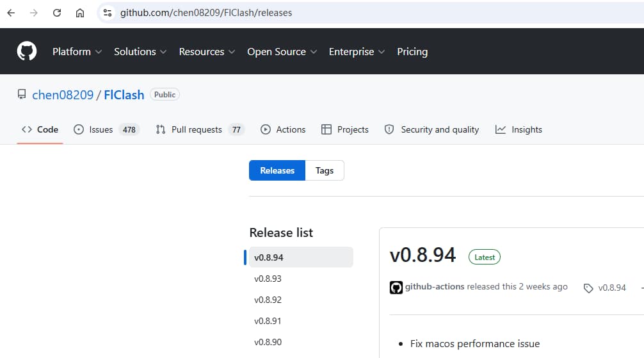Viewport: 644px width, 358px height.
Task: Open the FlClash repository link
Action: [x=124, y=95]
